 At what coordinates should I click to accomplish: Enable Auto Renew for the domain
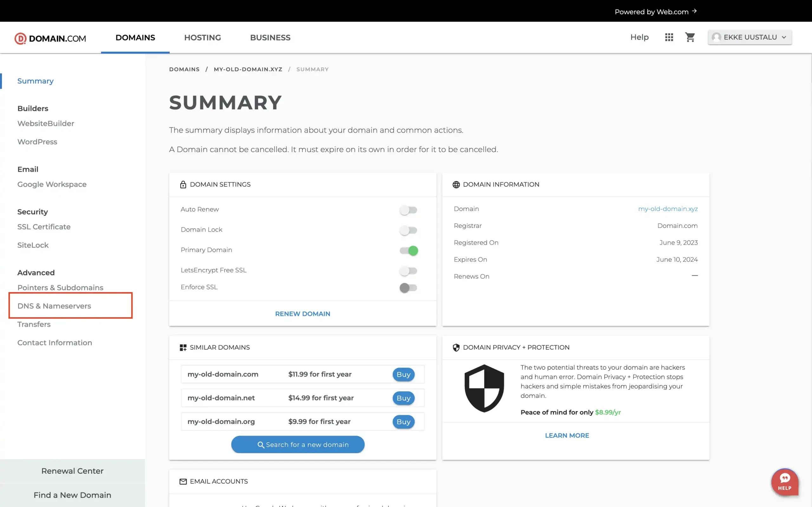coord(409,210)
